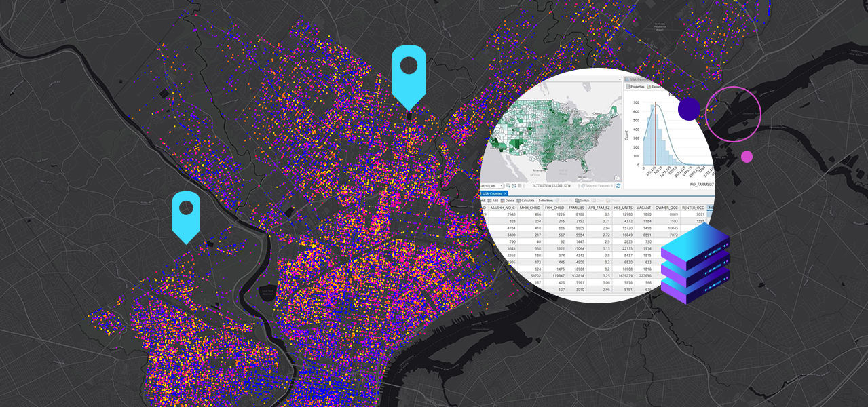Refresh the attribute table
This screenshot has width=868, height=407.
tap(617, 185)
